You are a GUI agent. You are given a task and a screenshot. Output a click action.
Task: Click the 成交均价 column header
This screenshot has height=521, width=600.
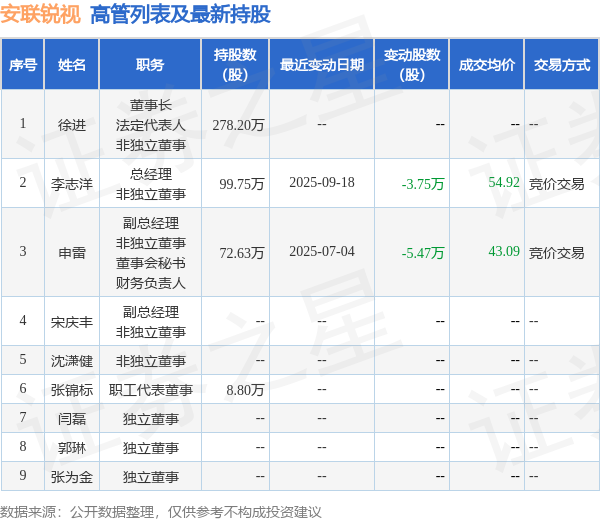(x=487, y=65)
